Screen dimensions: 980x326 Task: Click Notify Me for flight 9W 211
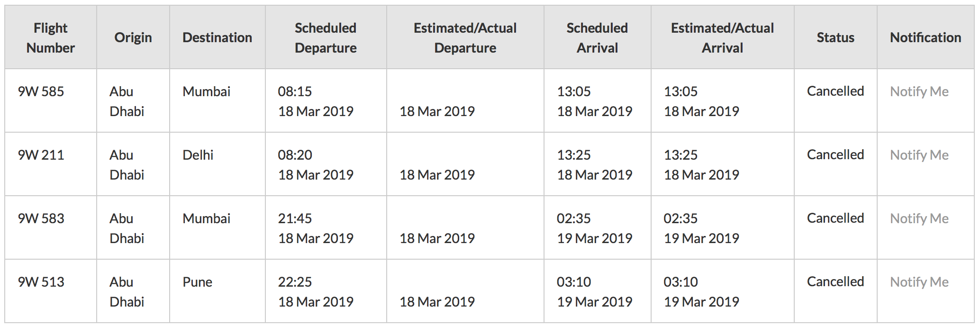[x=919, y=155]
